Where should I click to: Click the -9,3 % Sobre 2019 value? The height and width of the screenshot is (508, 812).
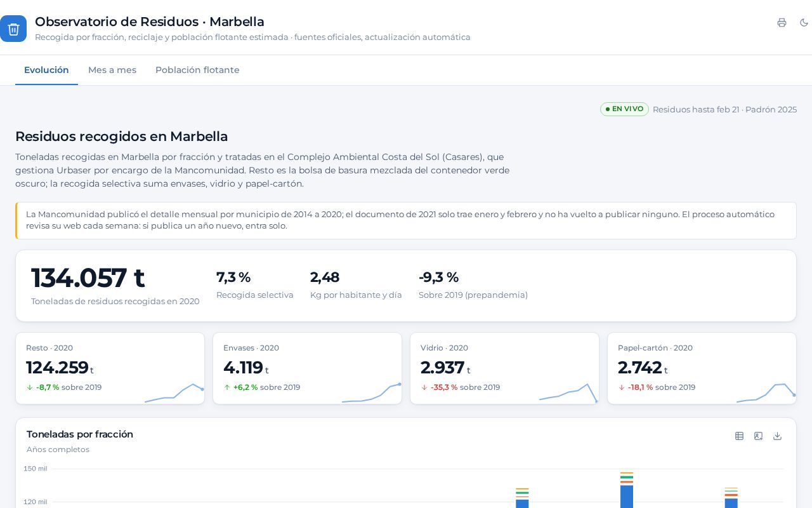tap(438, 277)
